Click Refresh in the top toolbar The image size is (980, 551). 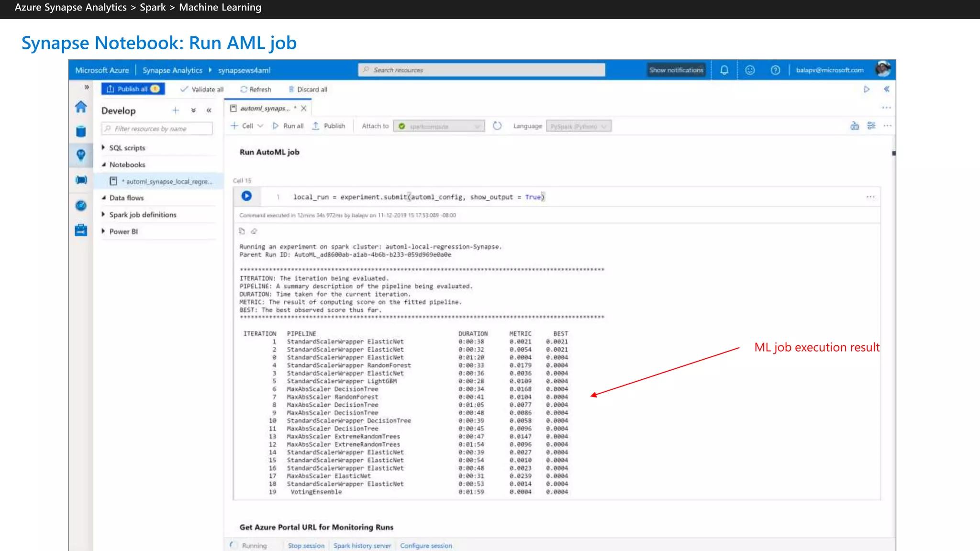256,89
